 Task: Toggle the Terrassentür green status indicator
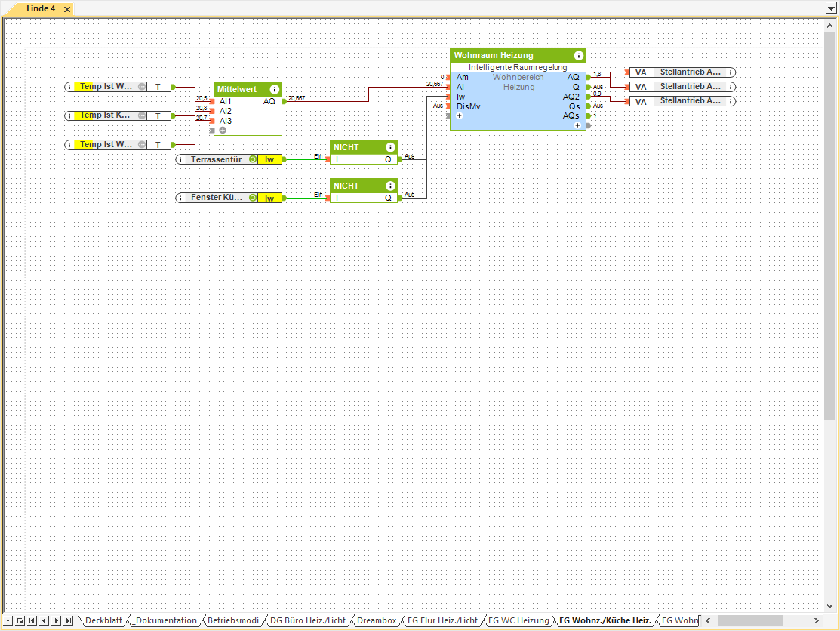point(253,159)
